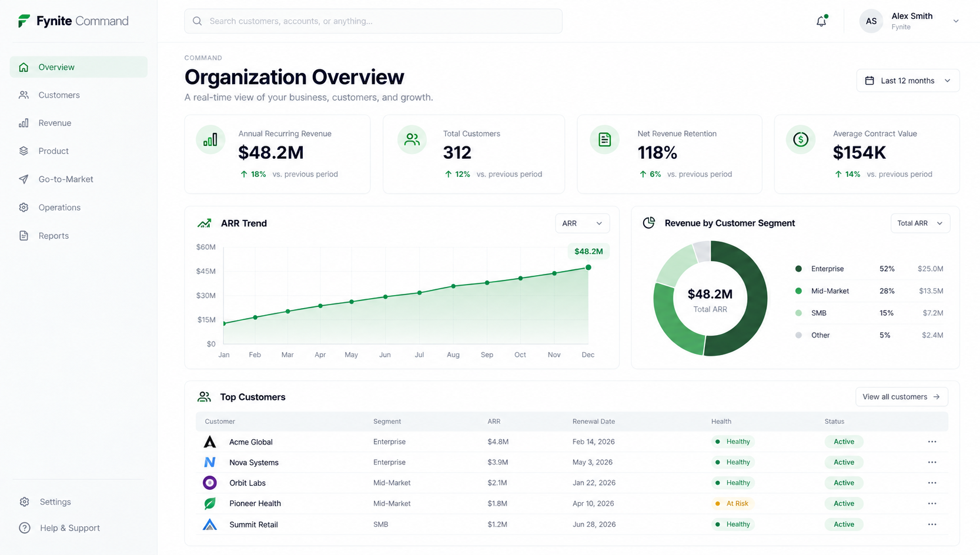Click the Pioneer Health leaf icon
The width and height of the screenshot is (980, 555).
210,503
